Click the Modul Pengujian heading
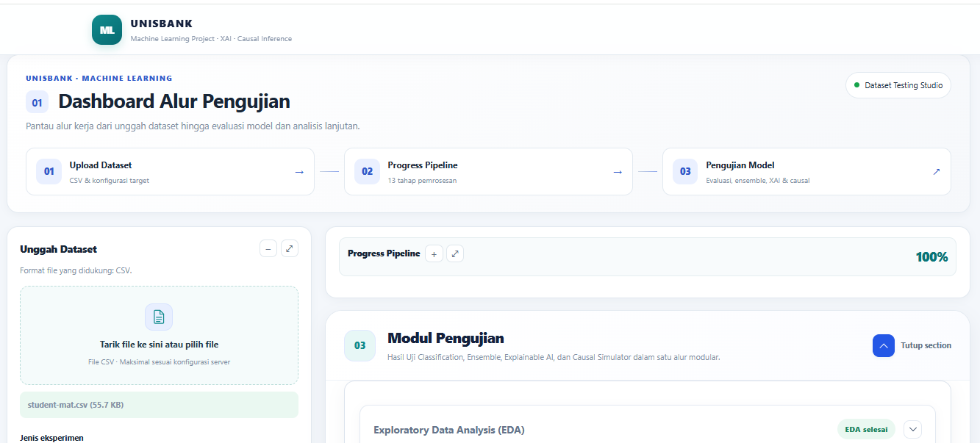This screenshot has width=980, height=443. (x=446, y=338)
